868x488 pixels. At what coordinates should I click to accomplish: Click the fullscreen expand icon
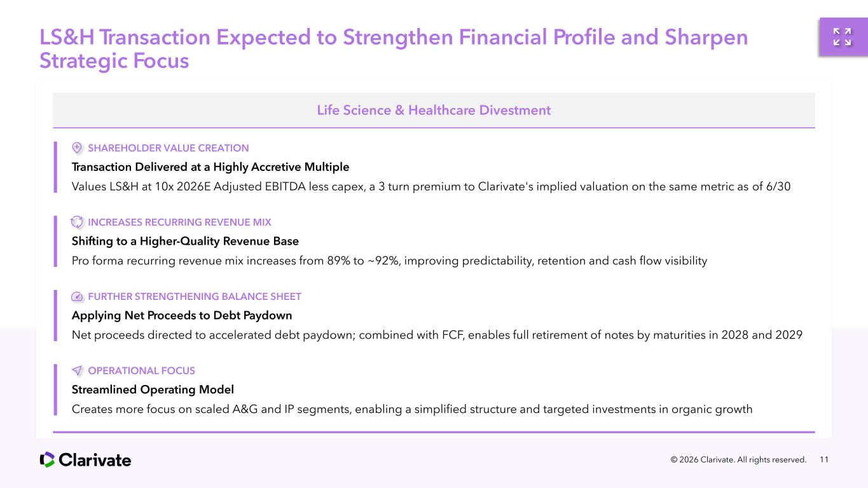(843, 36)
